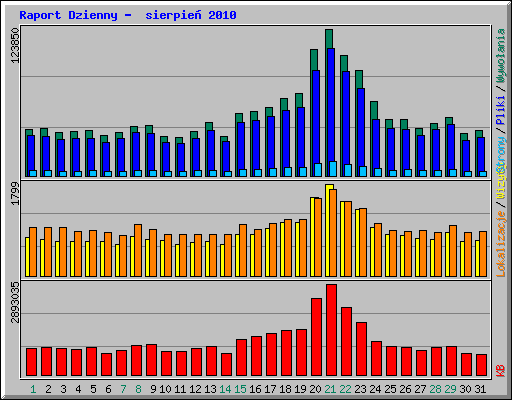Click the red KB legend label
512x400 pixels.
[x=501, y=371]
